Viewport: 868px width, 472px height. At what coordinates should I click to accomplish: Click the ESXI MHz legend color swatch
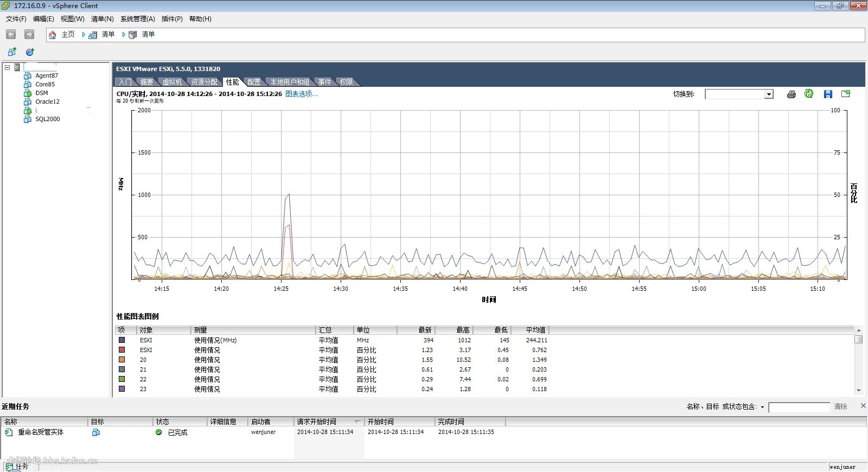[x=122, y=340]
